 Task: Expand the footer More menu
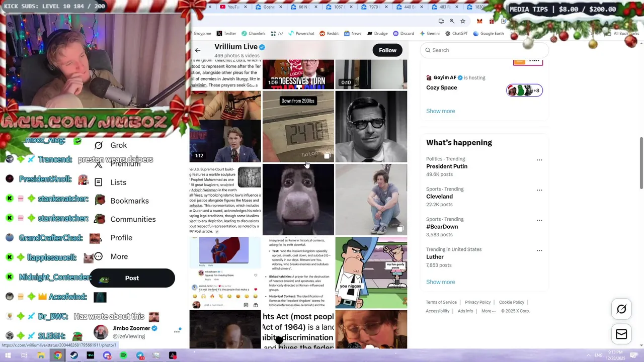coord(488,311)
